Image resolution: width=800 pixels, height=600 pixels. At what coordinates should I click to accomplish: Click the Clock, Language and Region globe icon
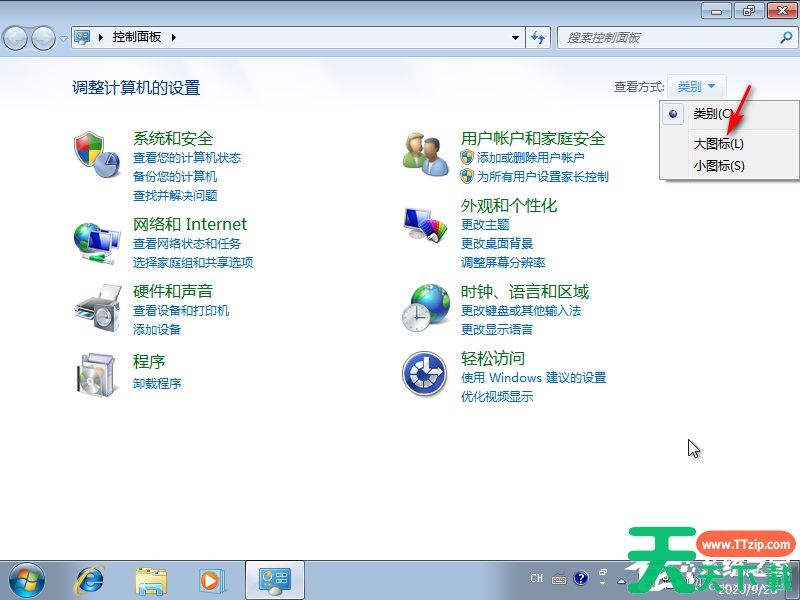[425, 308]
